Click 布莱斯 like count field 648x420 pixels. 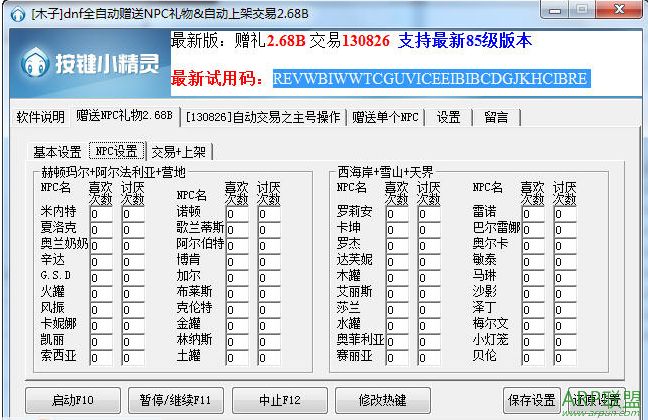click(x=237, y=294)
